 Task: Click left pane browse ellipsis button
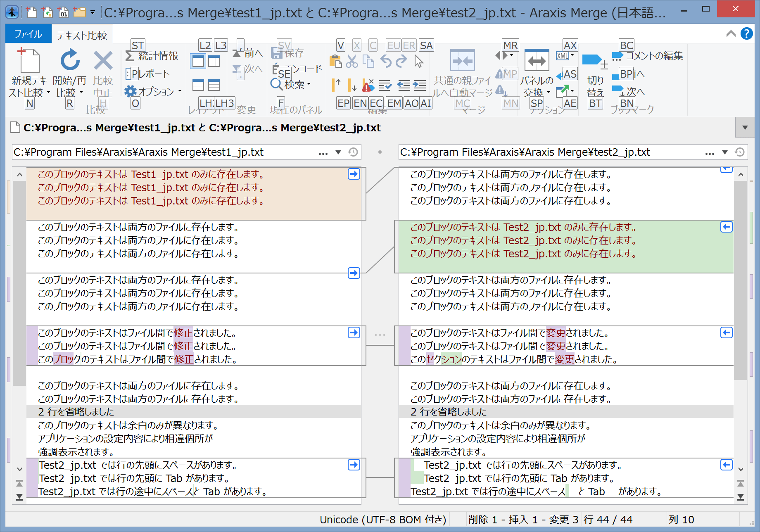(x=323, y=153)
